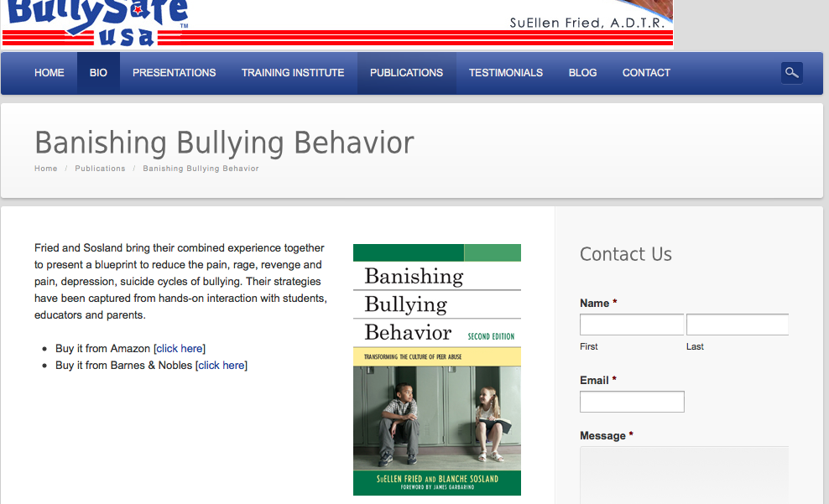Focus the Email input field
The height and width of the screenshot is (504, 829).
click(632, 402)
